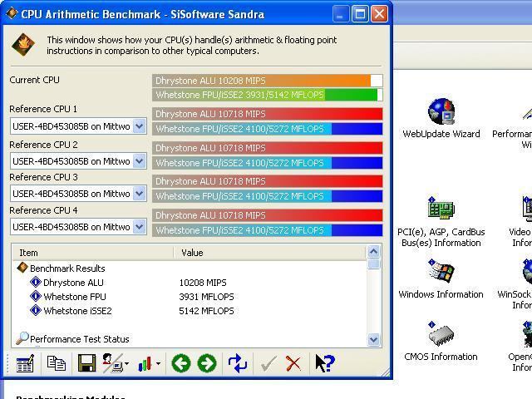Open CMOS Information module icon
Viewport: 532px width, 399px height.
[x=441, y=342]
